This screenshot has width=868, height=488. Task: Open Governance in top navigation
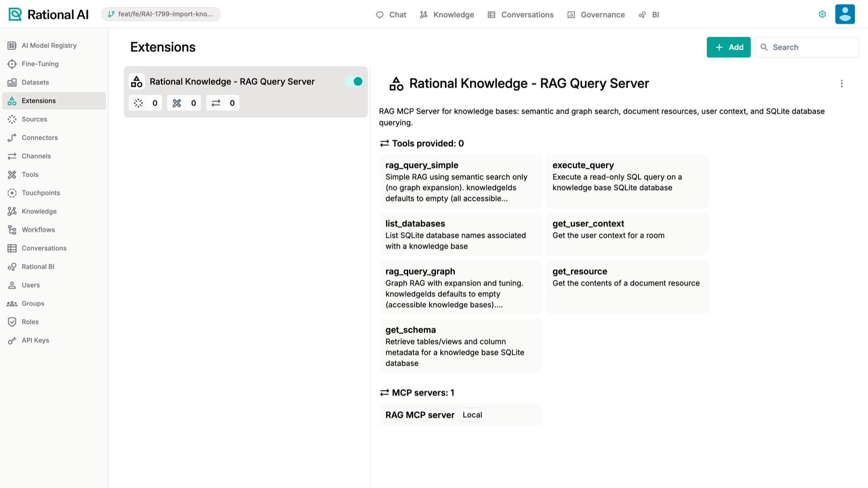(596, 15)
